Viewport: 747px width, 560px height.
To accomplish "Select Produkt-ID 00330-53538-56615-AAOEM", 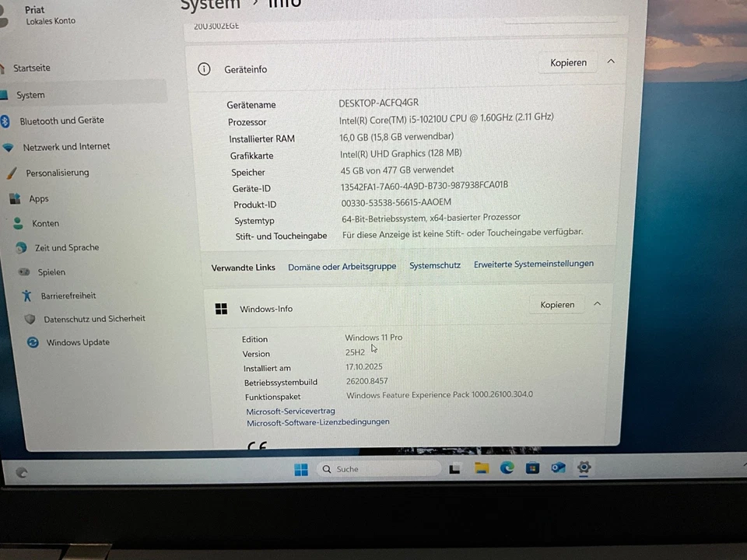I will pyautogui.click(x=396, y=202).
